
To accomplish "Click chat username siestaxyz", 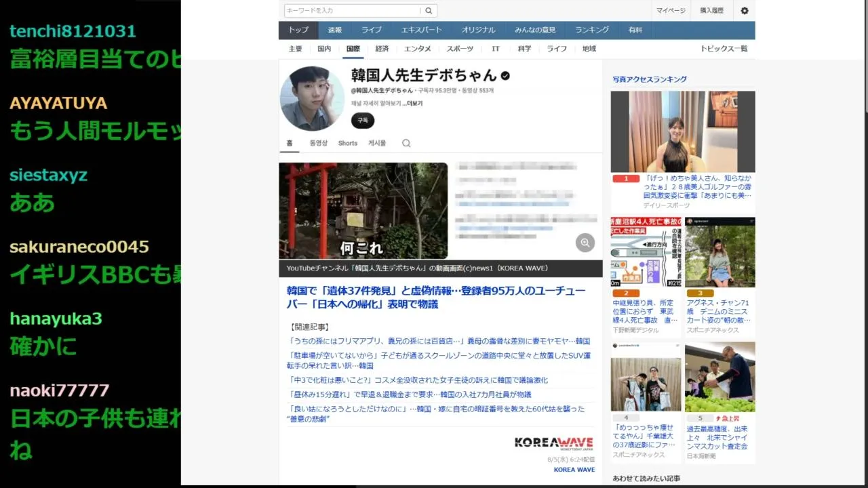I will tap(48, 175).
